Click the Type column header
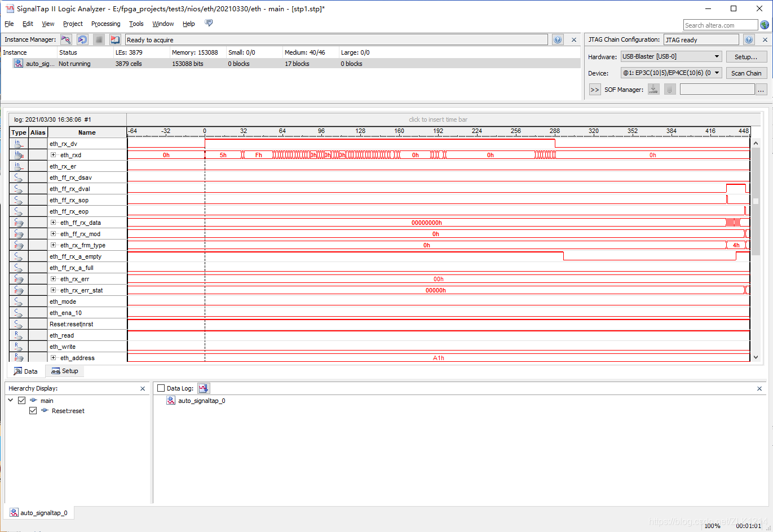Screen dimensions: 773x532 click(19, 132)
